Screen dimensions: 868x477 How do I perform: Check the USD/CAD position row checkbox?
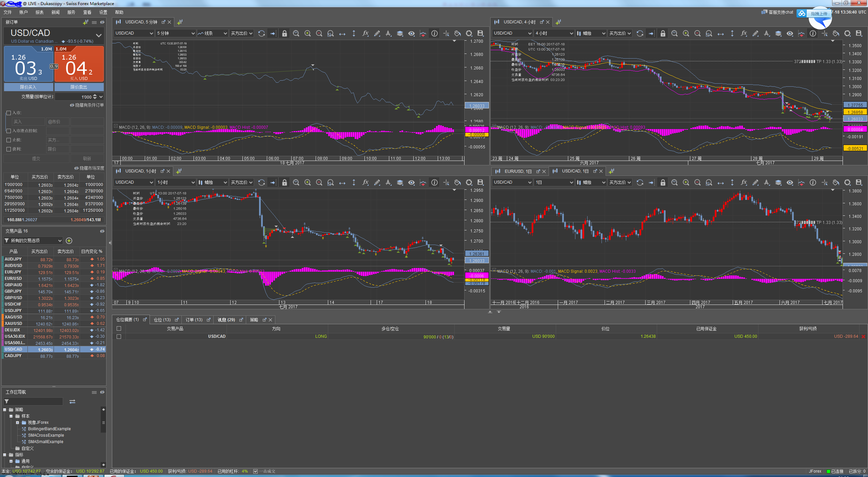point(119,336)
